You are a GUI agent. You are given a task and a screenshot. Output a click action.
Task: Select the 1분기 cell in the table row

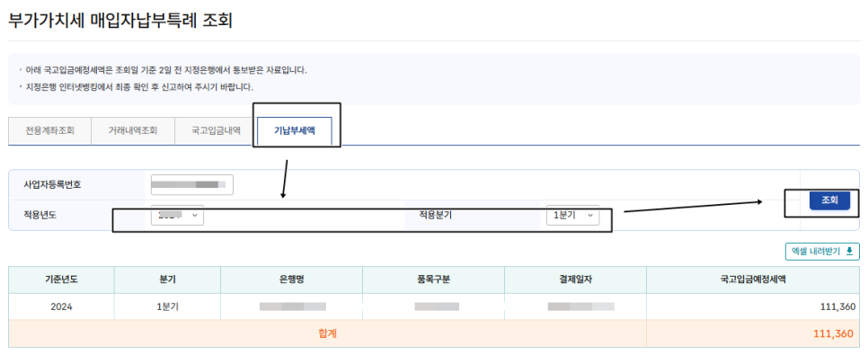(x=167, y=306)
